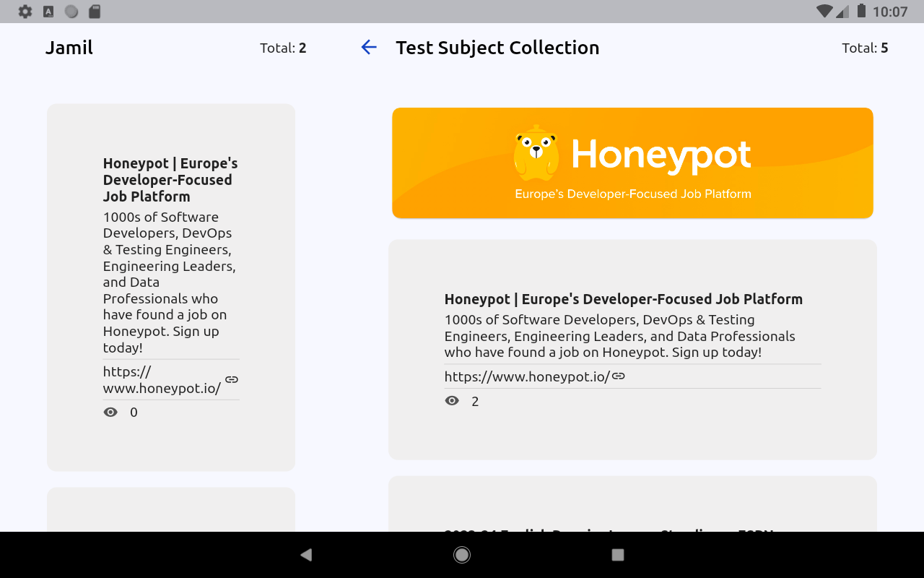Tap the Android recent apps square
Image resolution: width=924 pixels, height=578 pixels.
click(618, 555)
